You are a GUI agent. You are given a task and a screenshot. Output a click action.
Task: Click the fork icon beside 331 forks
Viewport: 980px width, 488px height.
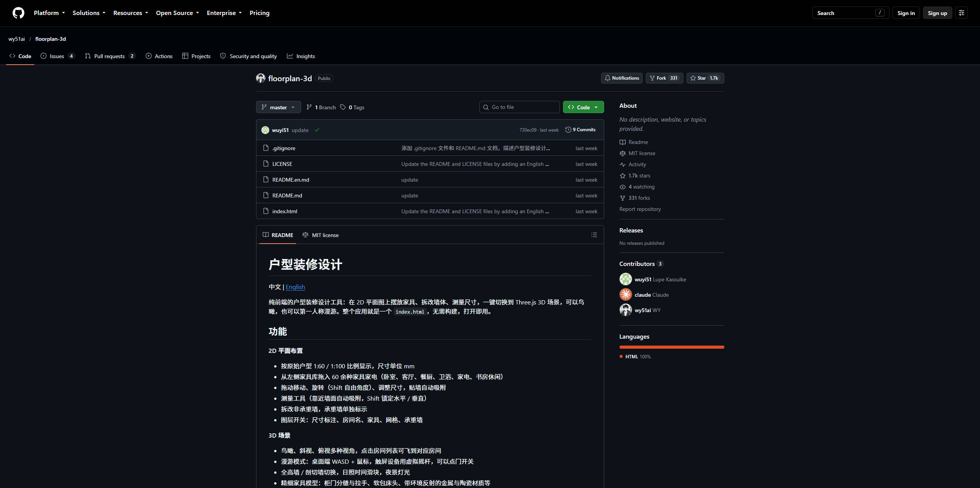622,198
